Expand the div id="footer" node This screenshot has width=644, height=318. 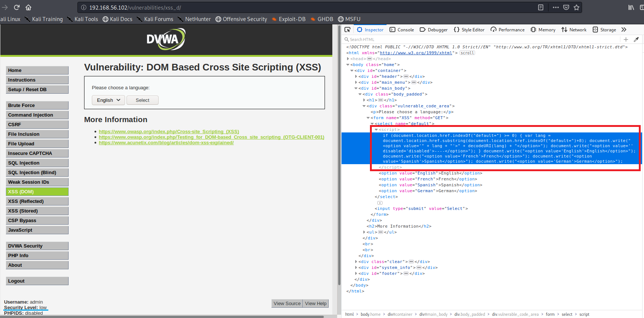pyautogui.click(x=356, y=273)
